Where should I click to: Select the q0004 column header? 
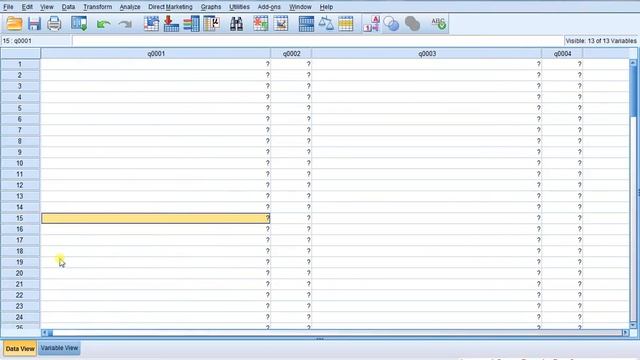(x=562, y=53)
